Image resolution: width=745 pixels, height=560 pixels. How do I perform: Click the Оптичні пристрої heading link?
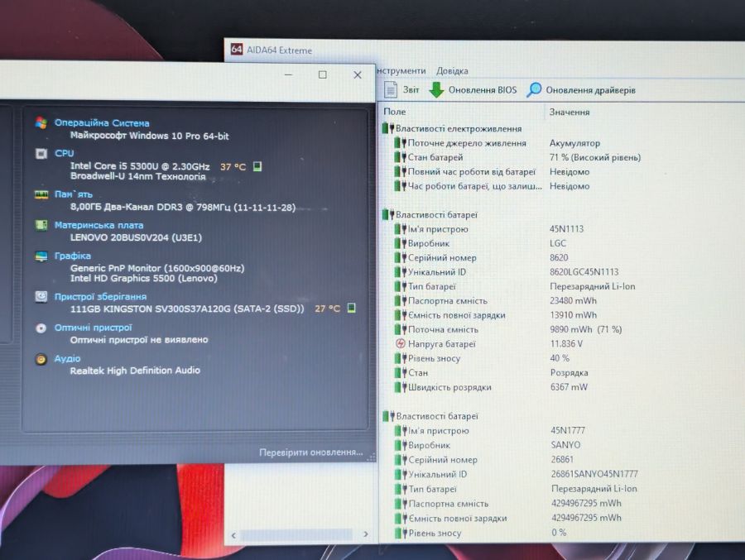point(93,328)
